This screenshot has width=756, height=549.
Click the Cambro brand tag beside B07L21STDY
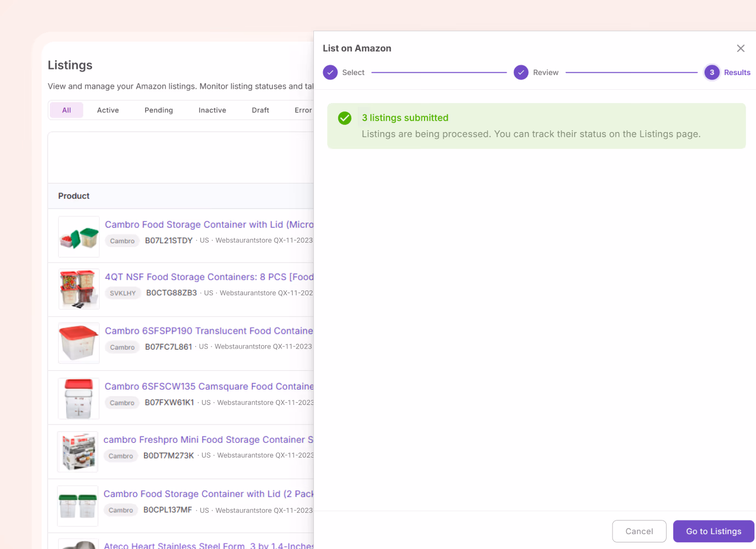pos(122,241)
